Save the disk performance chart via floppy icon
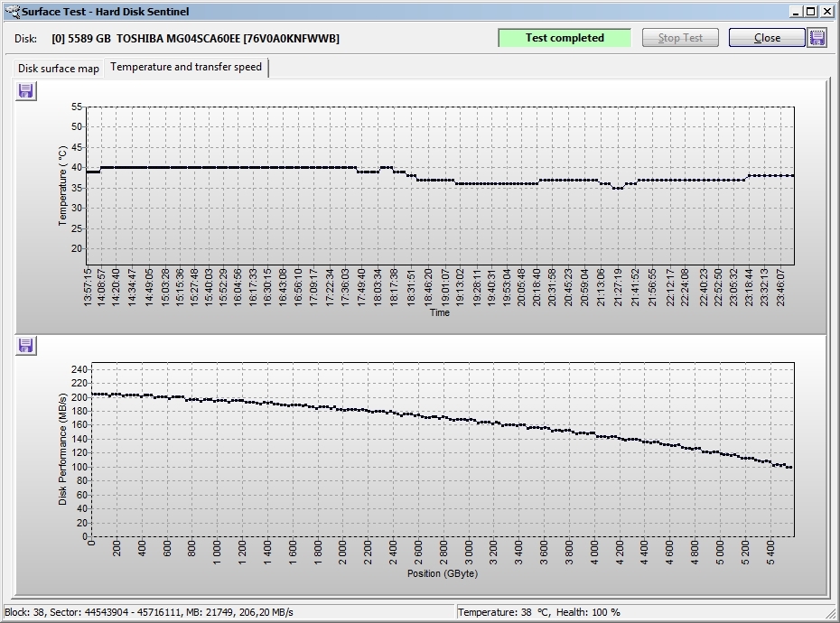The height and width of the screenshot is (623, 840). pyautogui.click(x=26, y=346)
